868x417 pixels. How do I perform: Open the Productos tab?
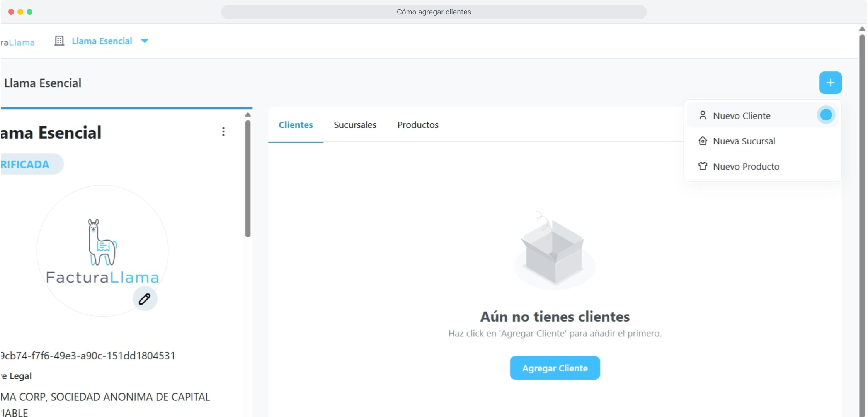418,125
